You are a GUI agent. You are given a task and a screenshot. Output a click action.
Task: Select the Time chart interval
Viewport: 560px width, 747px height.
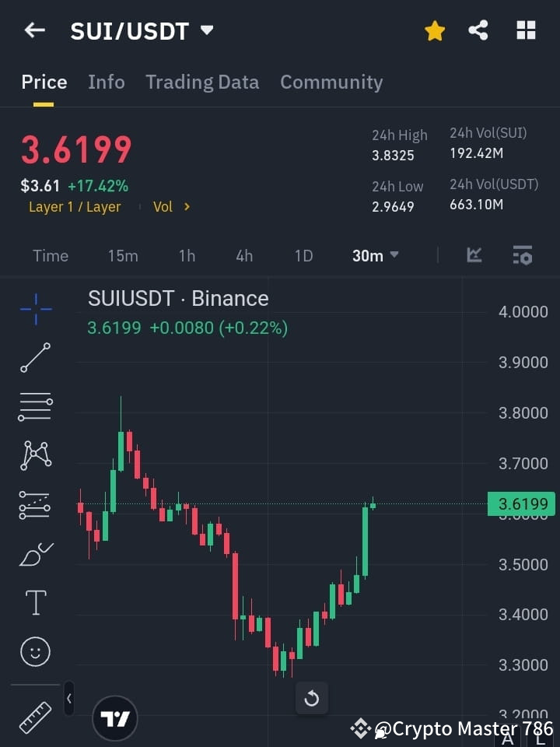51,256
